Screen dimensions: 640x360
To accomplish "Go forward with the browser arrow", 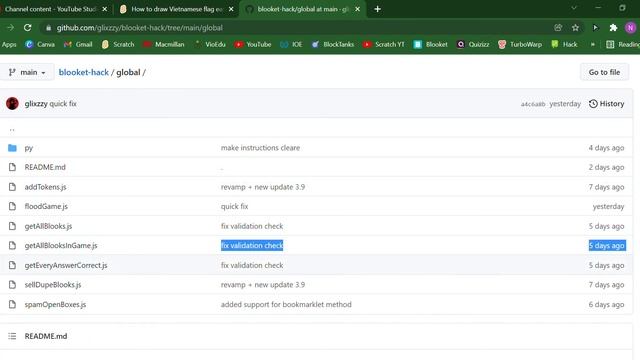I will coord(10,28).
